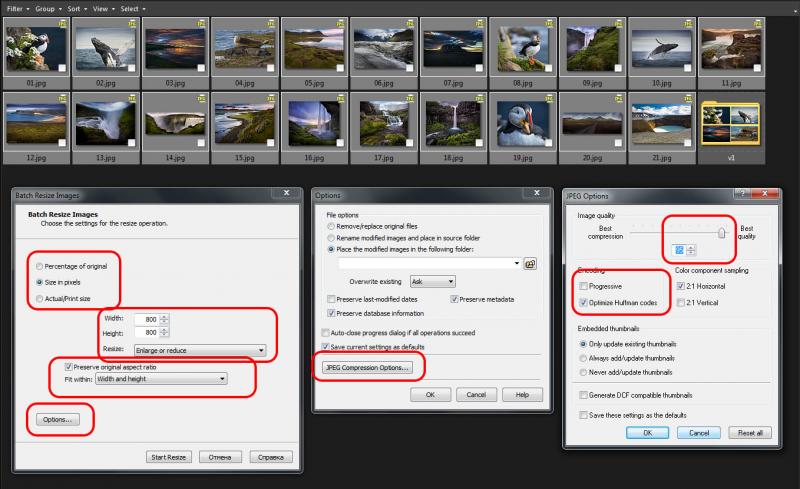The image size is (800, 489).
Task: Toggle 2:1 Horizontal sampling checkbox
Action: [680, 286]
